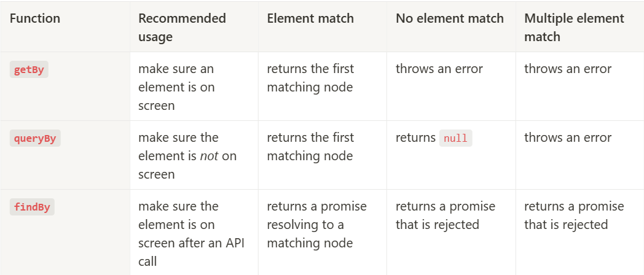The image size is (644, 275).
Task: Click getBy's No element match cell
Action: click(439, 69)
